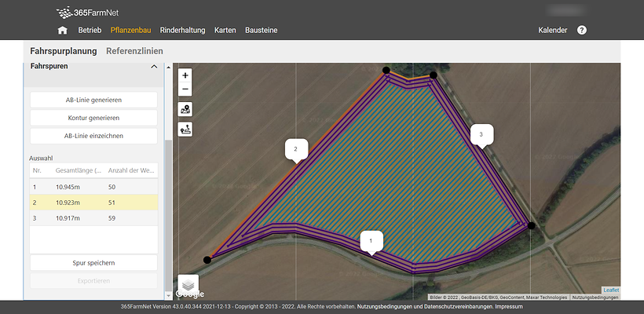This screenshot has width=644, height=314.
Task: Zoom in on the map
Action: tap(185, 75)
